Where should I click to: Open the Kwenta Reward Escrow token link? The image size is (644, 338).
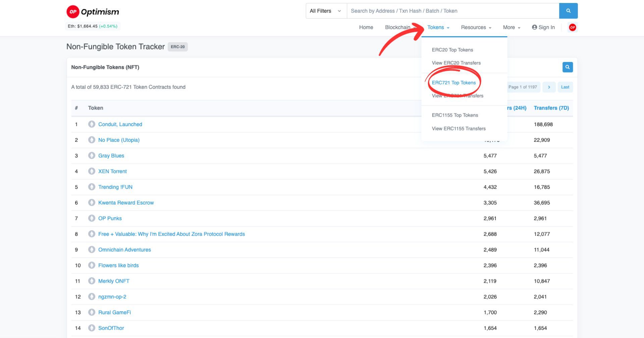(126, 203)
